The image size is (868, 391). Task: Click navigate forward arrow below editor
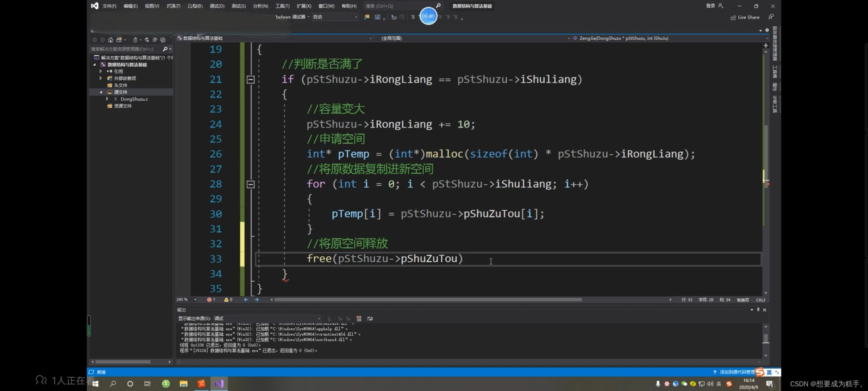(x=257, y=300)
